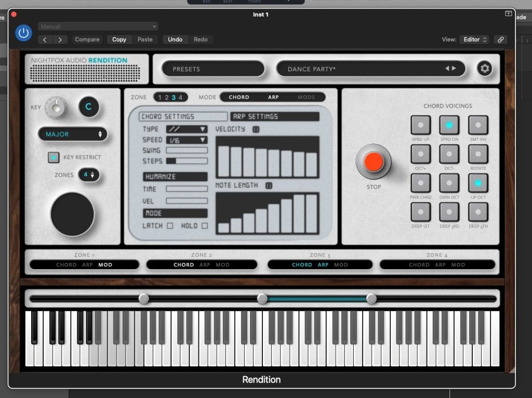Click the next setting arrow button
Viewport: 532px width, 398px height.
click(60, 39)
